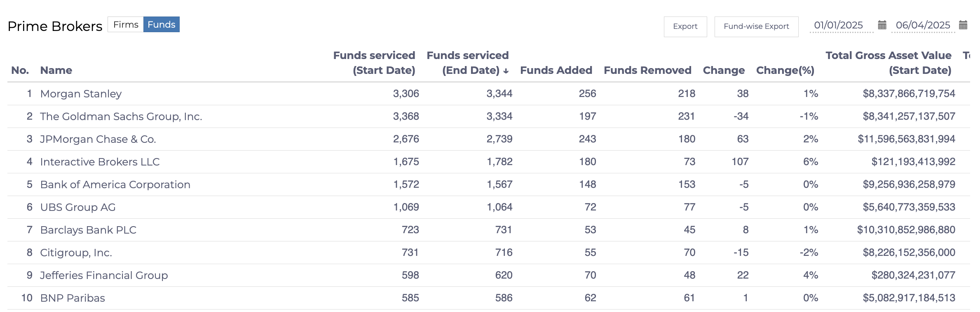Sort by the Funds Added column

coord(556,70)
